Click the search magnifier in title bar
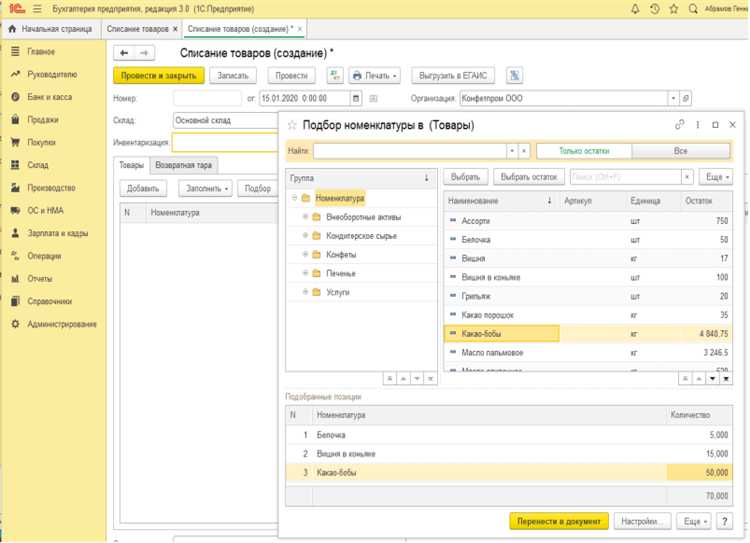This screenshot has width=750, height=543. point(693,9)
